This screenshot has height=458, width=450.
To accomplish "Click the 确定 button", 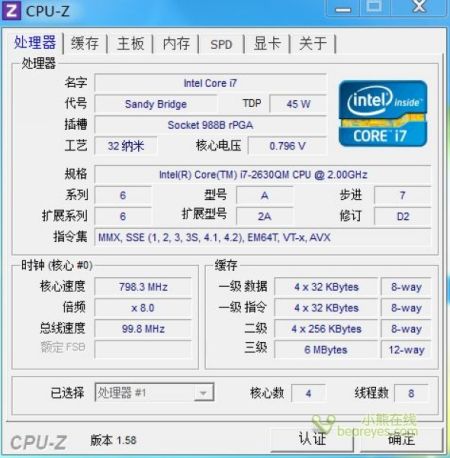I will [401, 439].
